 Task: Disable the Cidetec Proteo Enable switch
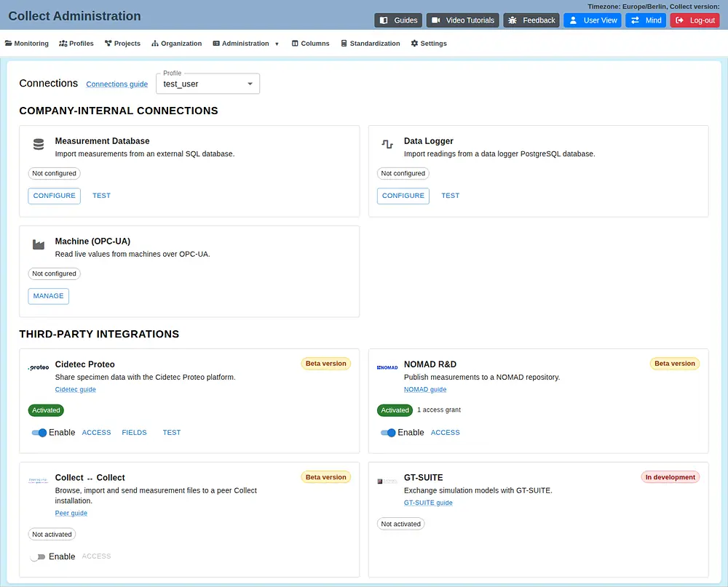(x=39, y=433)
